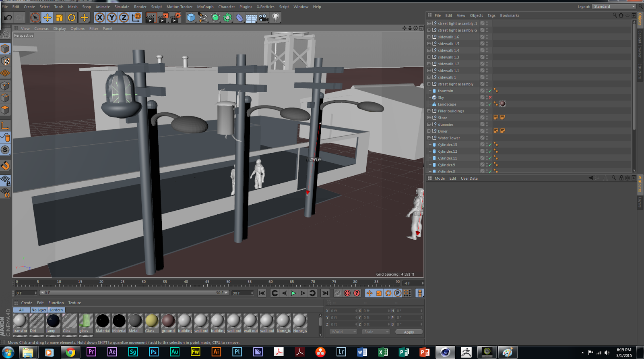The width and height of the screenshot is (644, 359).
Task: Click the Light bulb object icon
Action: click(276, 17)
